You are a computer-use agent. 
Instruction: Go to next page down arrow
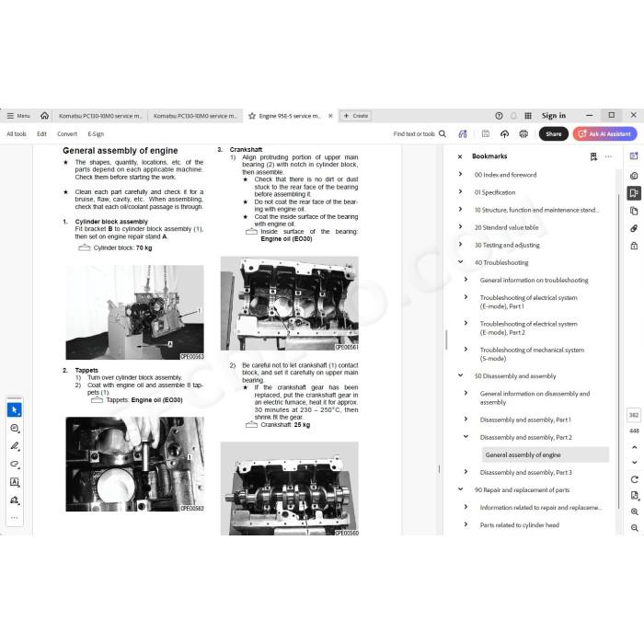(x=634, y=463)
